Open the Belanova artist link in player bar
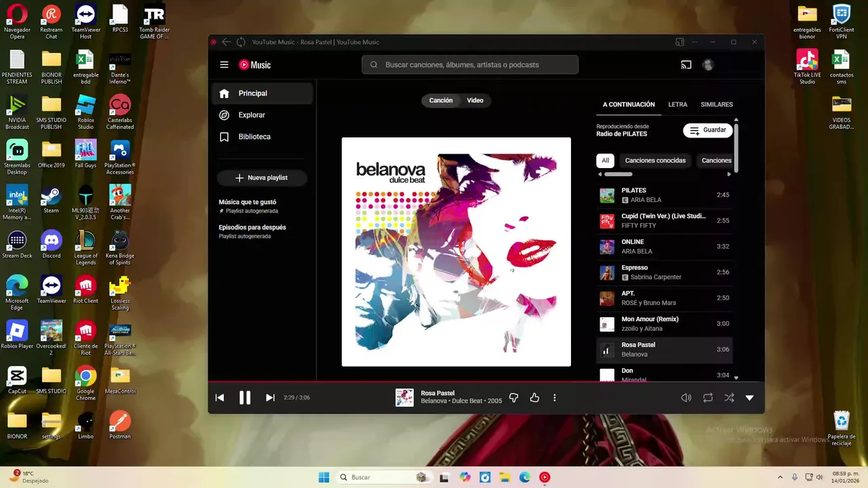The height and width of the screenshot is (488, 868). click(x=434, y=401)
